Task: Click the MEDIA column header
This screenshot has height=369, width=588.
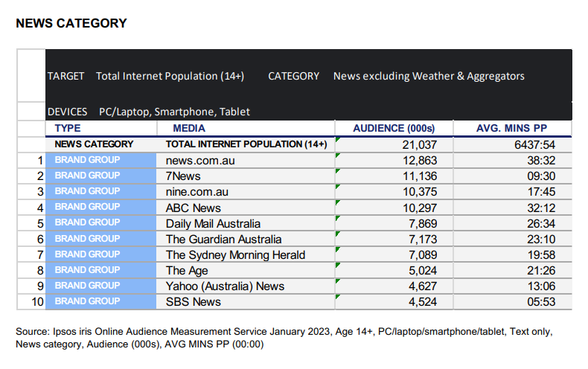Action: pyautogui.click(x=179, y=128)
